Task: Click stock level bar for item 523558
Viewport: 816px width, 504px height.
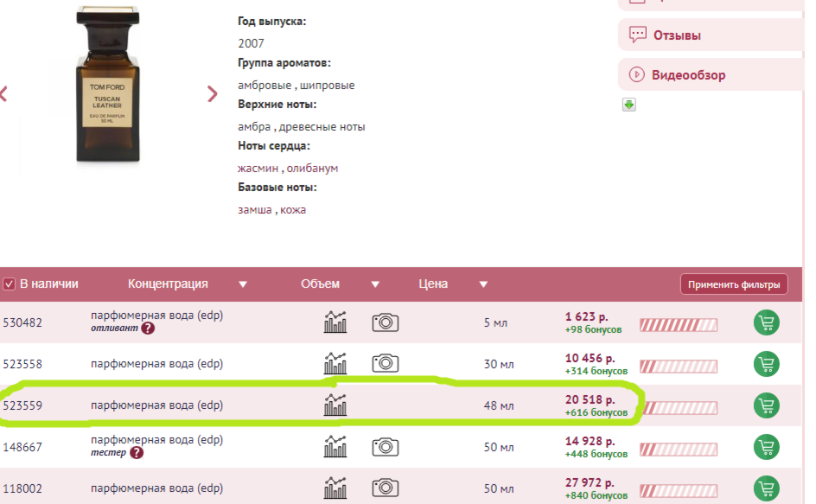Action: (x=679, y=367)
